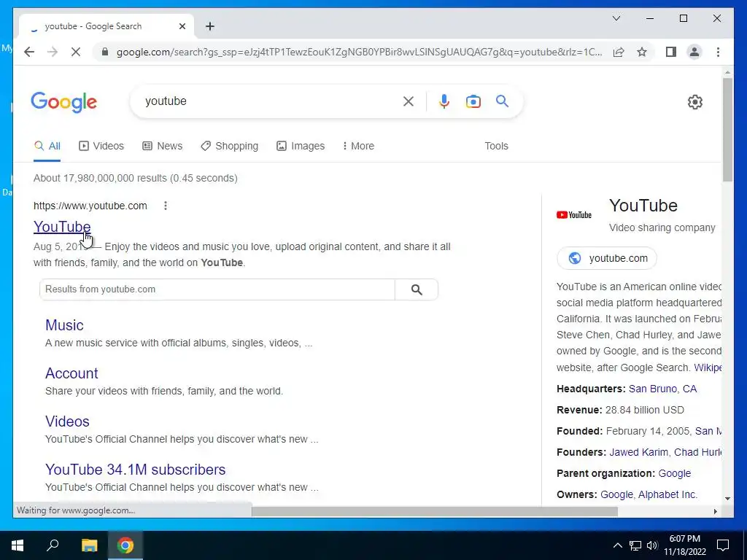Clear the search box with the X
747x560 pixels.
[409, 101]
